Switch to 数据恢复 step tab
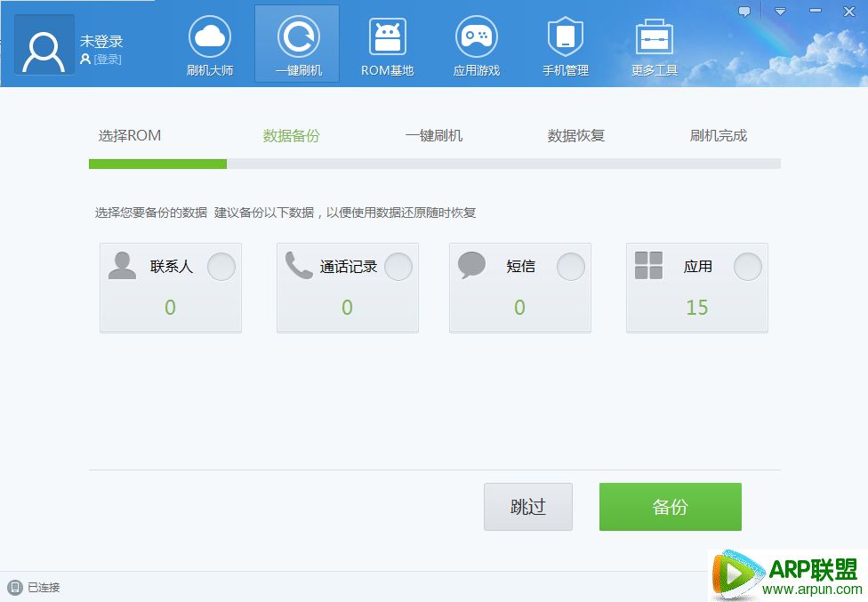The image size is (868, 602). (x=576, y=136)
